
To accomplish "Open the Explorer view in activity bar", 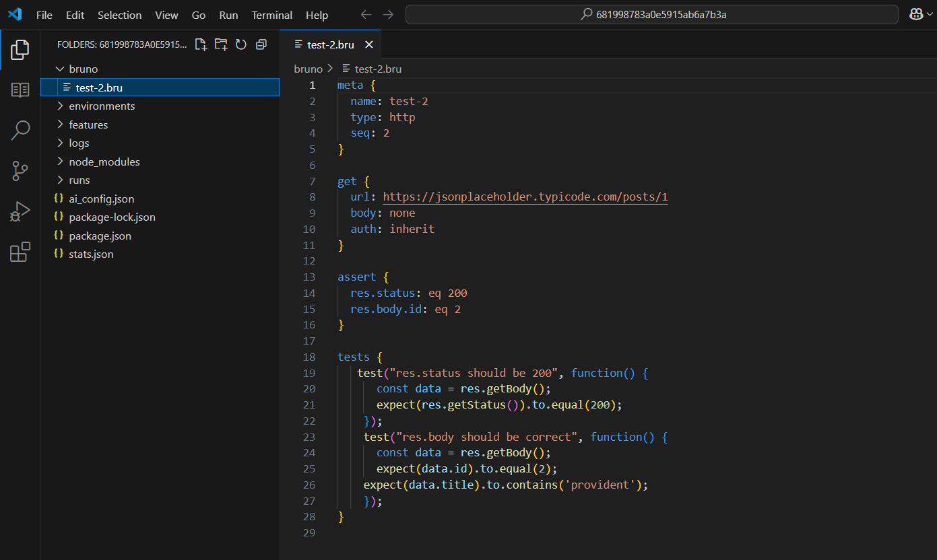I will point(20,49).
